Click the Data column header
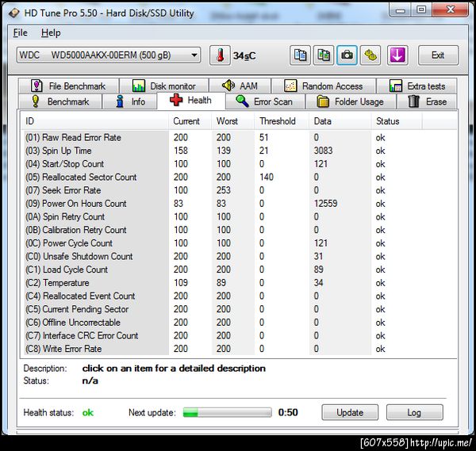 tap(340, 121)
